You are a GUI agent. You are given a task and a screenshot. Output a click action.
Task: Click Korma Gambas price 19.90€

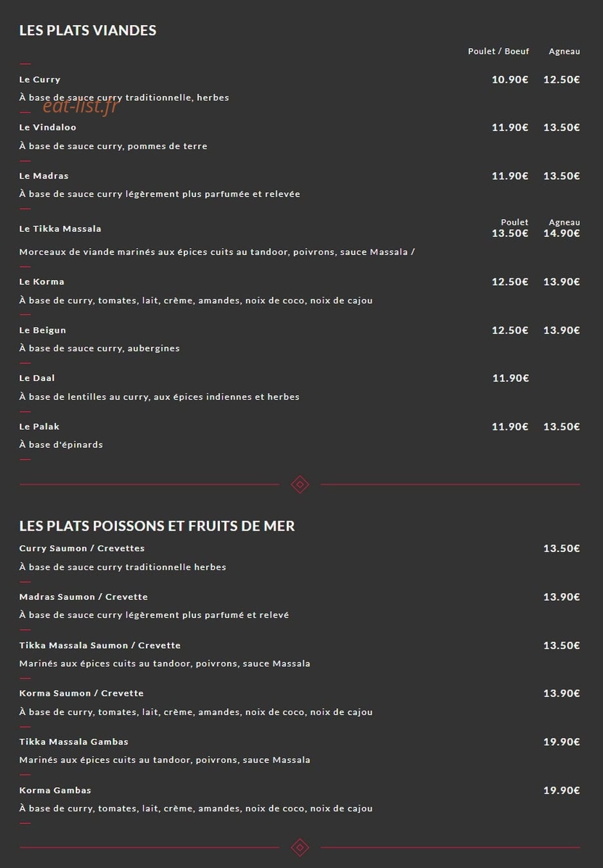[562, 790]
